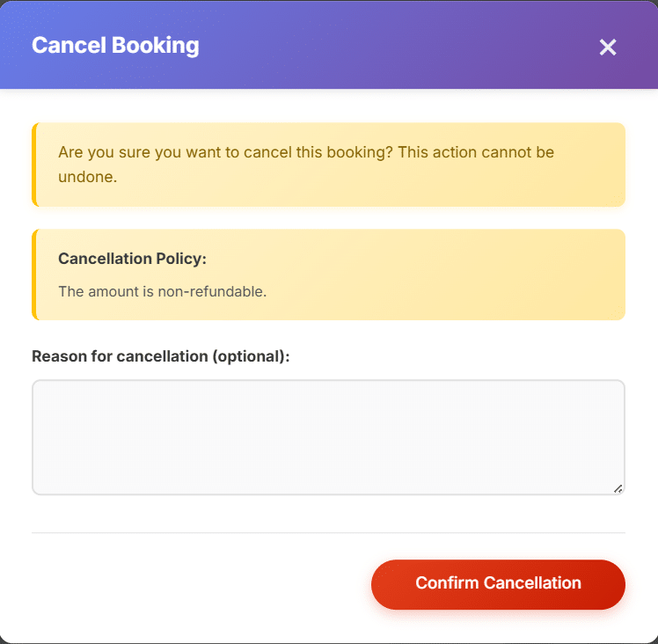The width and height of the screenshot is (658, 644).
Task: Click the horizontal divider above the confirm button
Action: click(329, 533)
